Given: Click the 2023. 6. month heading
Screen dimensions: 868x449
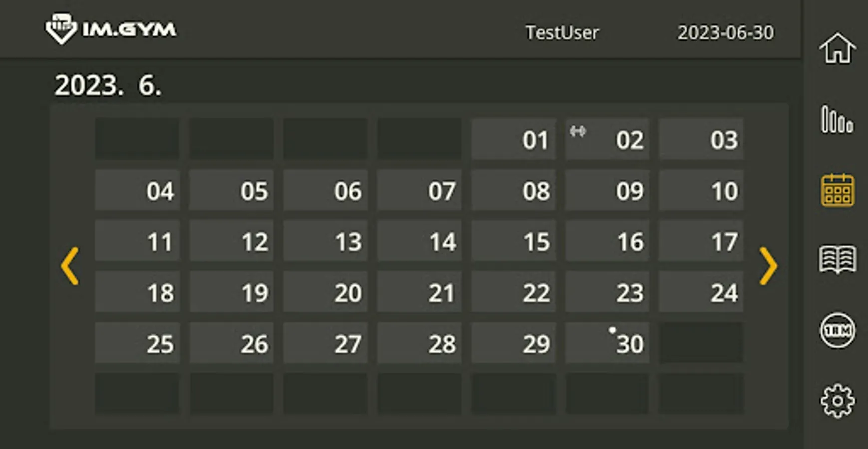Looking at the screenshot, I should click(x=108, y=85).
